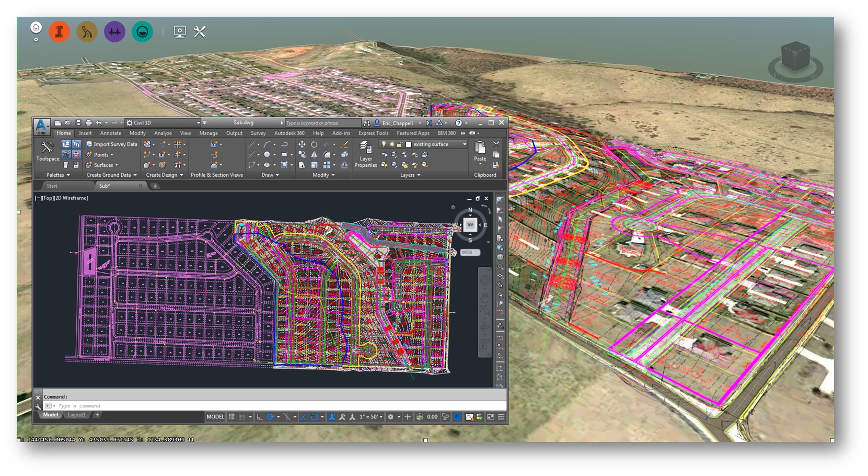Click the save icon in quick access toolbar
The width and height of the screenshot is (868, 476).
pos(78,123)
